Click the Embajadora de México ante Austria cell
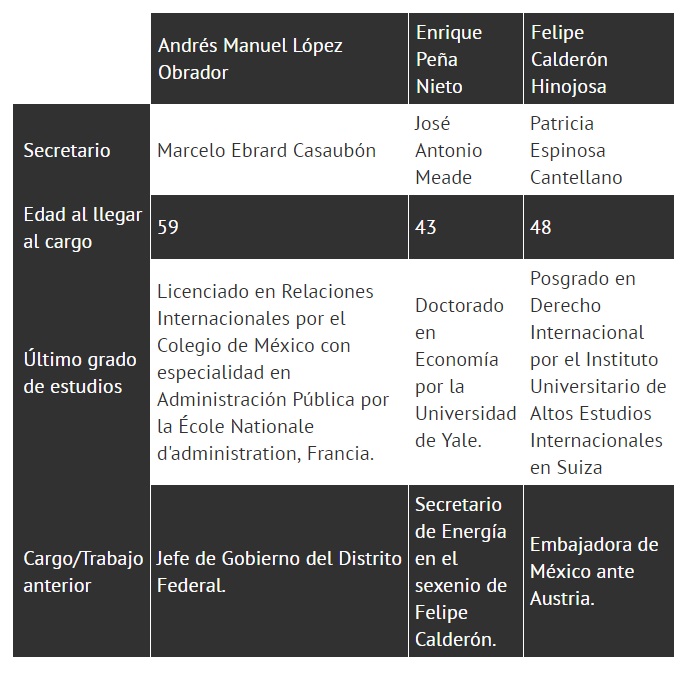 (599, 571)
